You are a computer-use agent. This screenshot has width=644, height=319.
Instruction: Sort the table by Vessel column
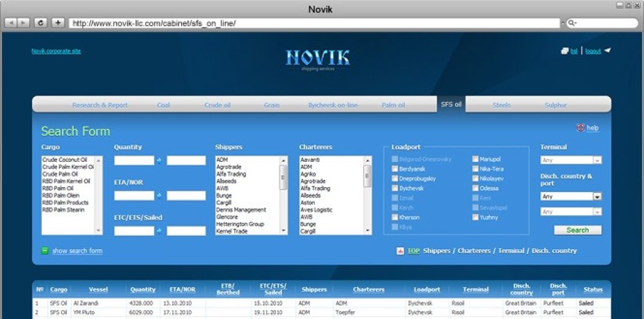99,290
